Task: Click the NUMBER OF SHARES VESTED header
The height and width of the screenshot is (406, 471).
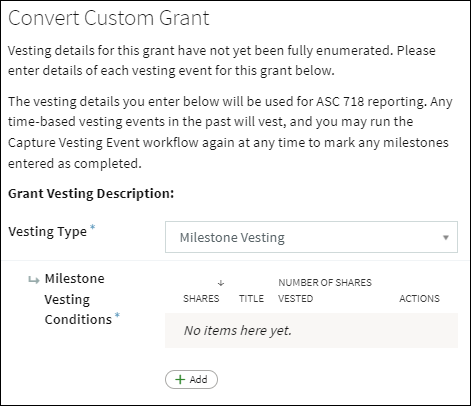Action: click(325, 290)
